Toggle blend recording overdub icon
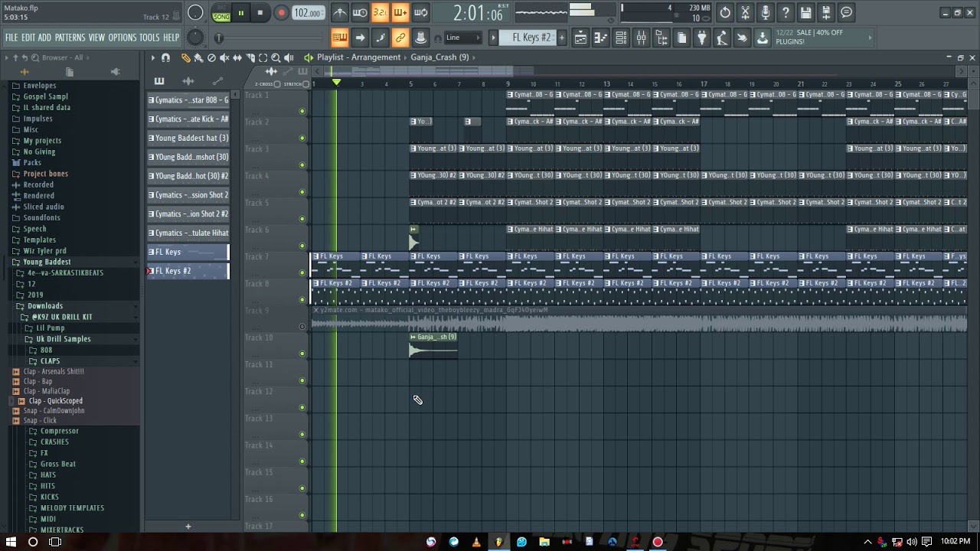 coord(400,12)
